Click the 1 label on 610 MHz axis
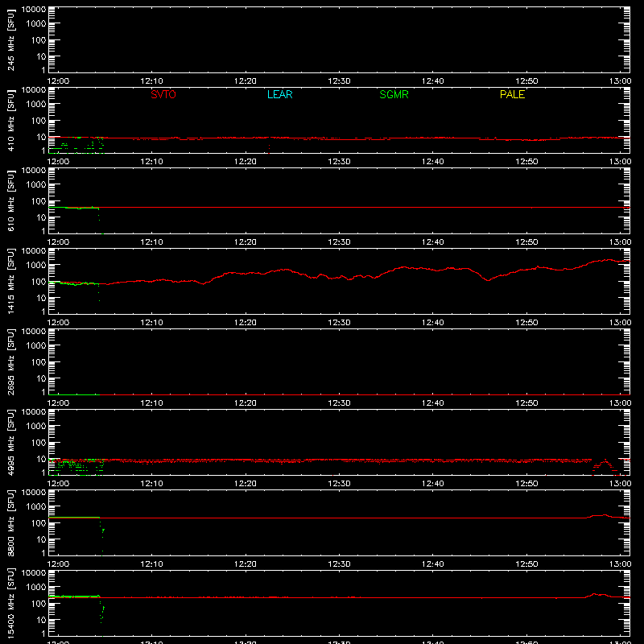This screenshot has height=644, width=644. tap(43, 231)
